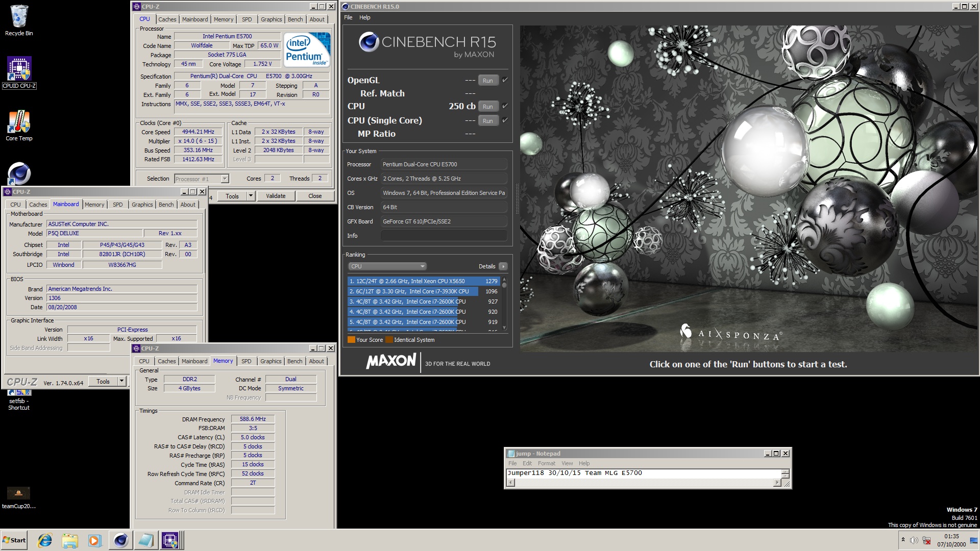The image size is (980, 551).
Task: Open the Edit menu in Notepad
Action: (527, 463)
